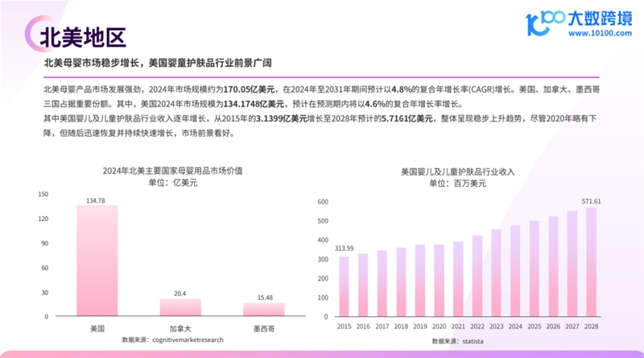Click the 大数跨境 brand name
This screenshot has height=358, width=644.
coord(601,19)
